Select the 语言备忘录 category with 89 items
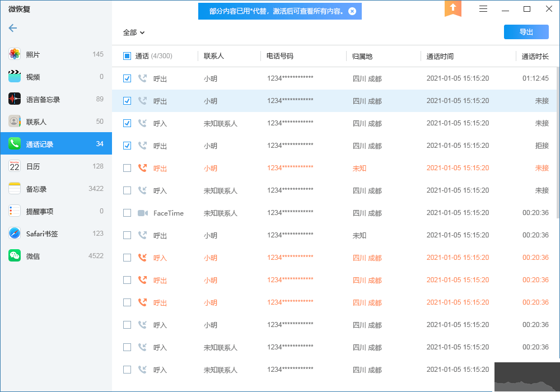Screen dimensions: 560x392 click(56, 99)
